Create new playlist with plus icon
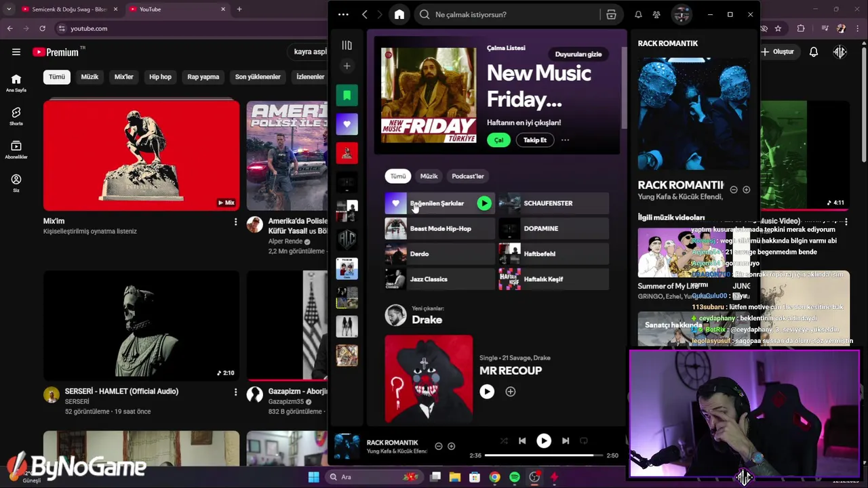 [x=347, y=66]
